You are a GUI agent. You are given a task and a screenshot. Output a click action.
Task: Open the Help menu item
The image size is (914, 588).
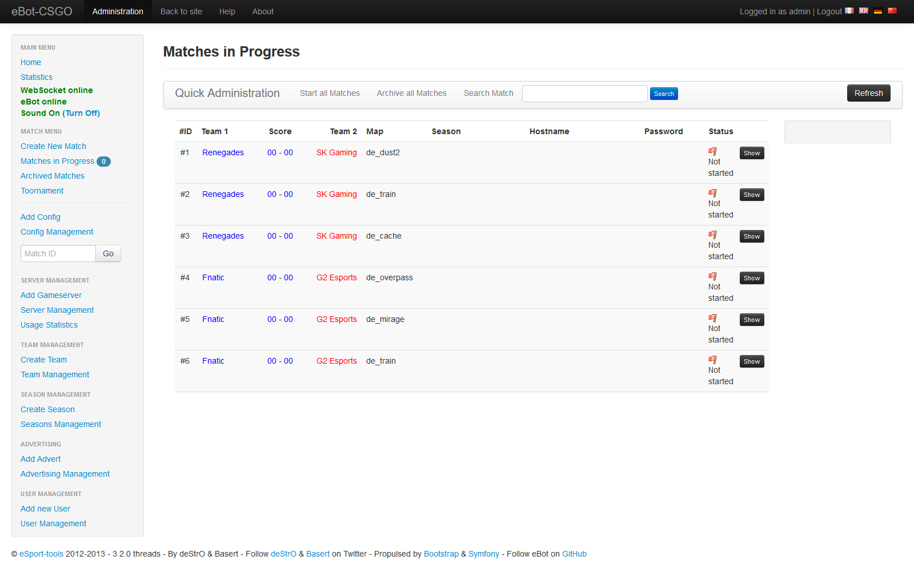point(227,11)
